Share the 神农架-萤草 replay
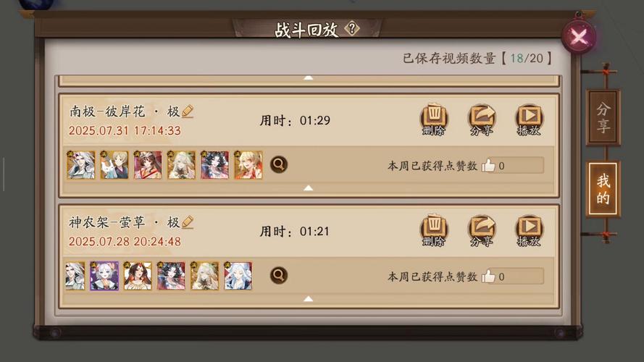Screen dimensions: 644x362 click(x=481, y=230)
